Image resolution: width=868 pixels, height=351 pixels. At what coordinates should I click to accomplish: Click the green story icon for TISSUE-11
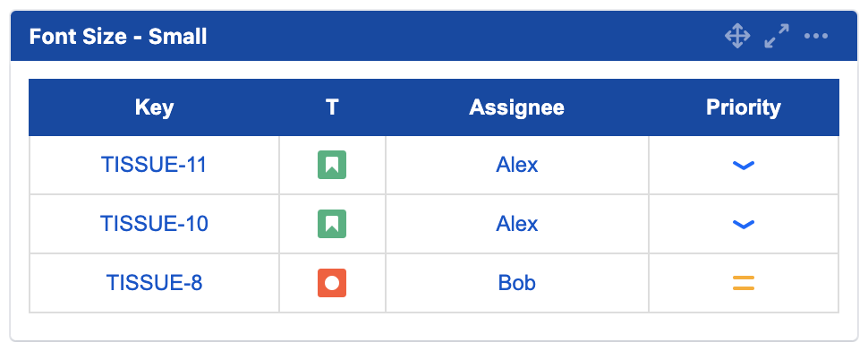coord(332,165)
